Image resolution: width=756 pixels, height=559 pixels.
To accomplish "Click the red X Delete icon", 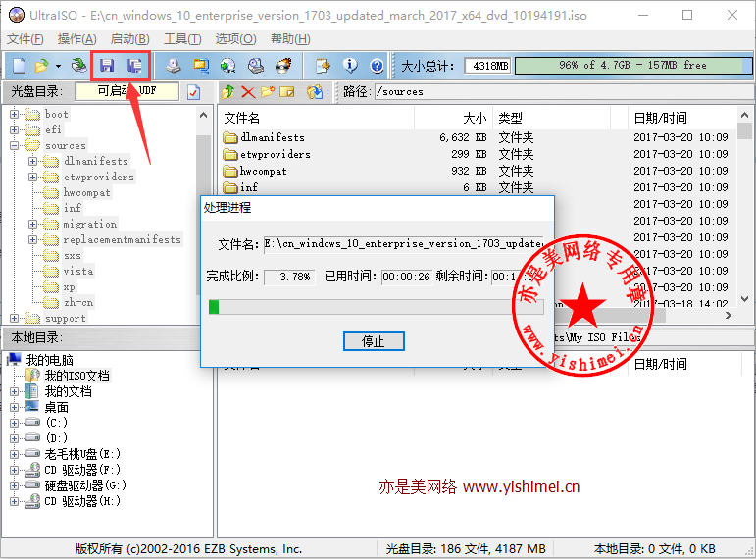I will click(x=248, y=91).
